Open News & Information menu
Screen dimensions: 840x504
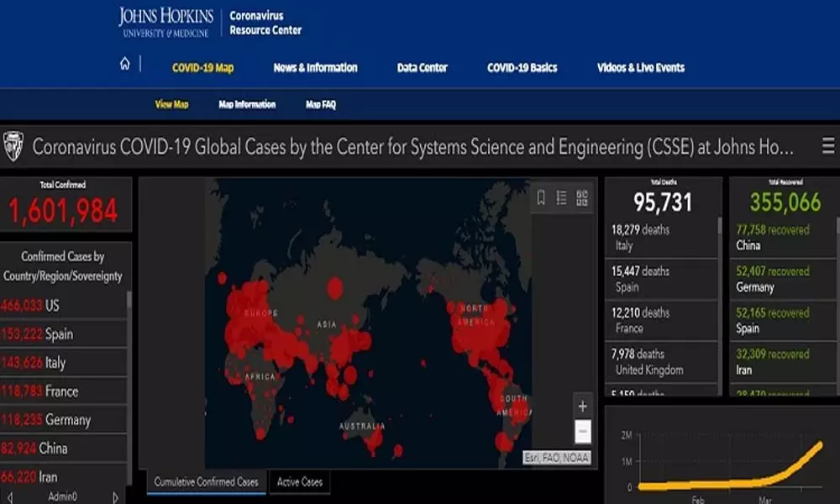(x=315, y=68)
